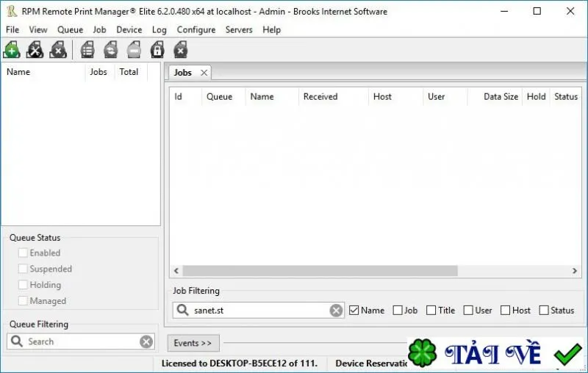Click the padlock hold job icon

point(157,50)
